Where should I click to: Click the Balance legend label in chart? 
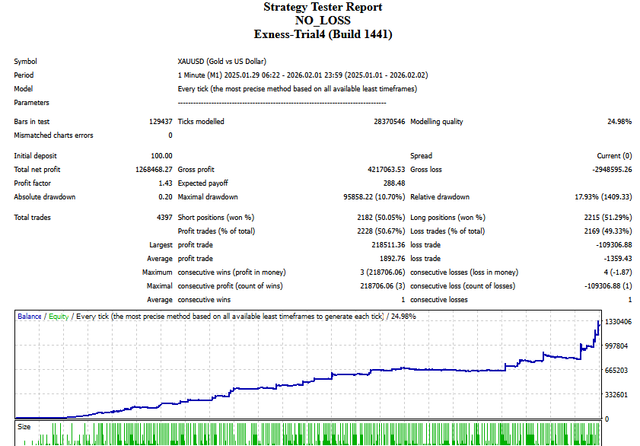pos(31,316)
